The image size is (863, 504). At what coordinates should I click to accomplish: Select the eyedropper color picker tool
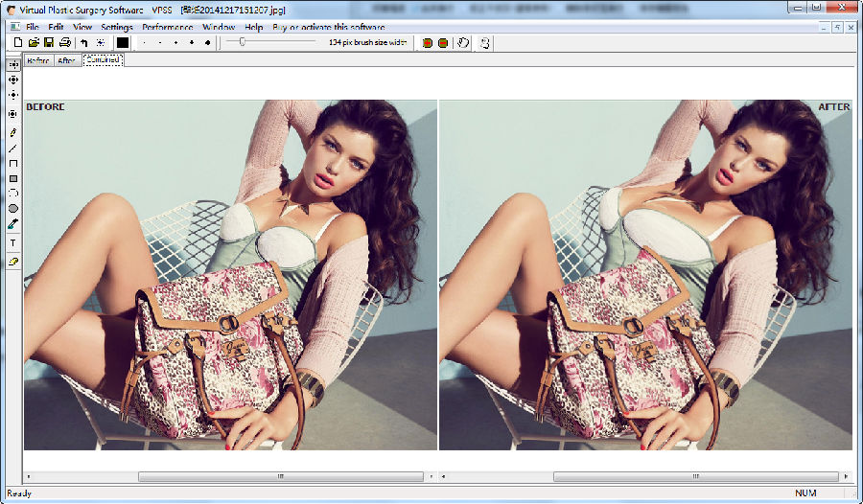13,224
